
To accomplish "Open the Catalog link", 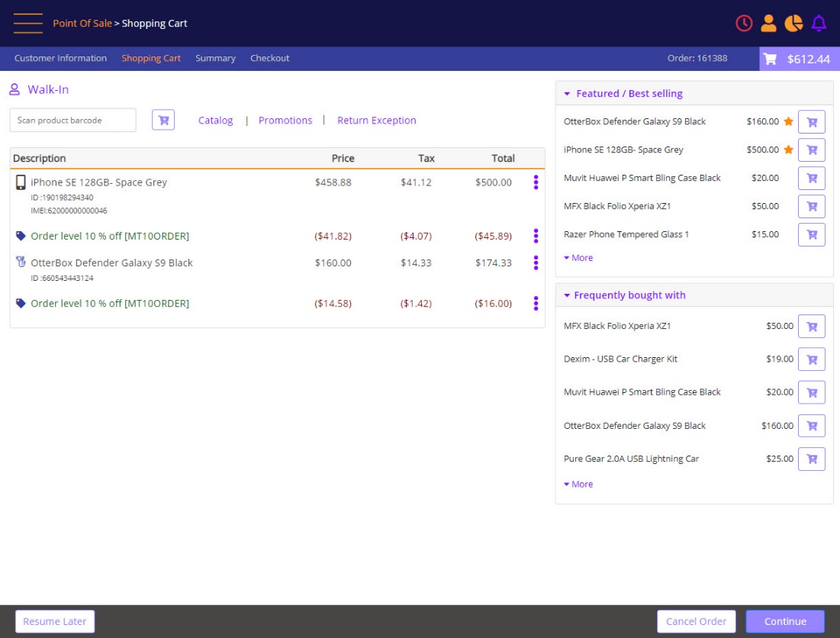I will coord(215,121).
